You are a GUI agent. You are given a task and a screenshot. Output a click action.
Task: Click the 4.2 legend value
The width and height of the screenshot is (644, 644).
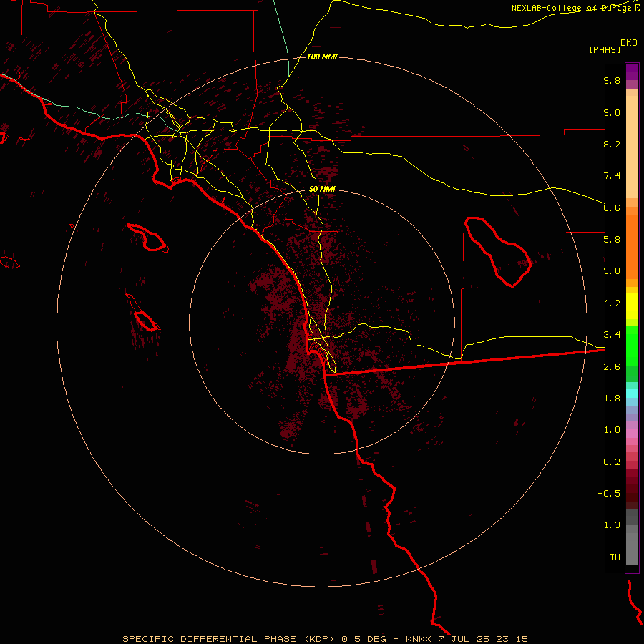pos(612,303)
